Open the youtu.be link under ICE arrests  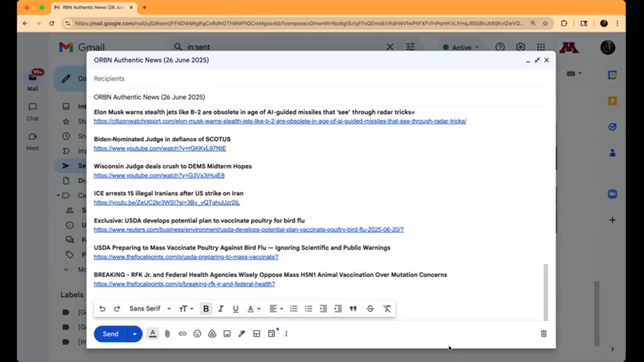(167, 203)
